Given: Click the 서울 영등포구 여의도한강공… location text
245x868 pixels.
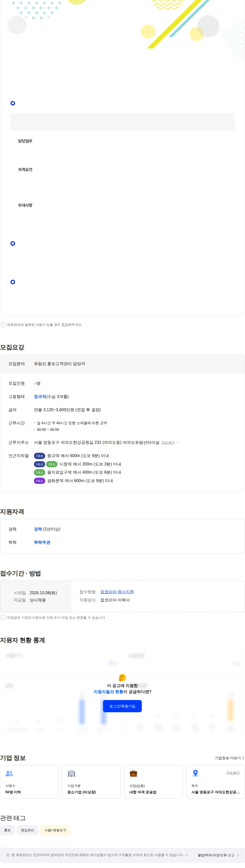Looking at the screenshot, I should [216, 792].
